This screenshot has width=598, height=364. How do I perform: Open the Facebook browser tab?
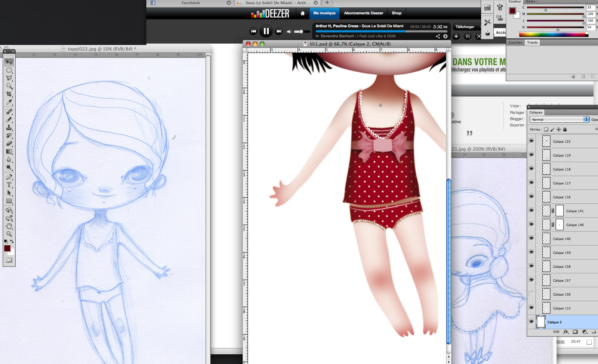[x=191, y=3]
